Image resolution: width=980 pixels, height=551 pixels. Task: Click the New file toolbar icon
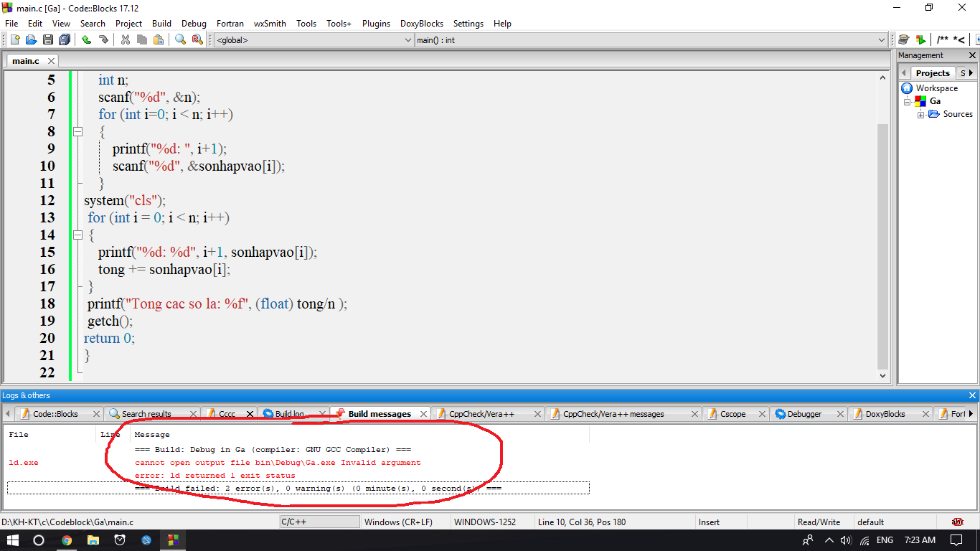[x=14, y=40]
